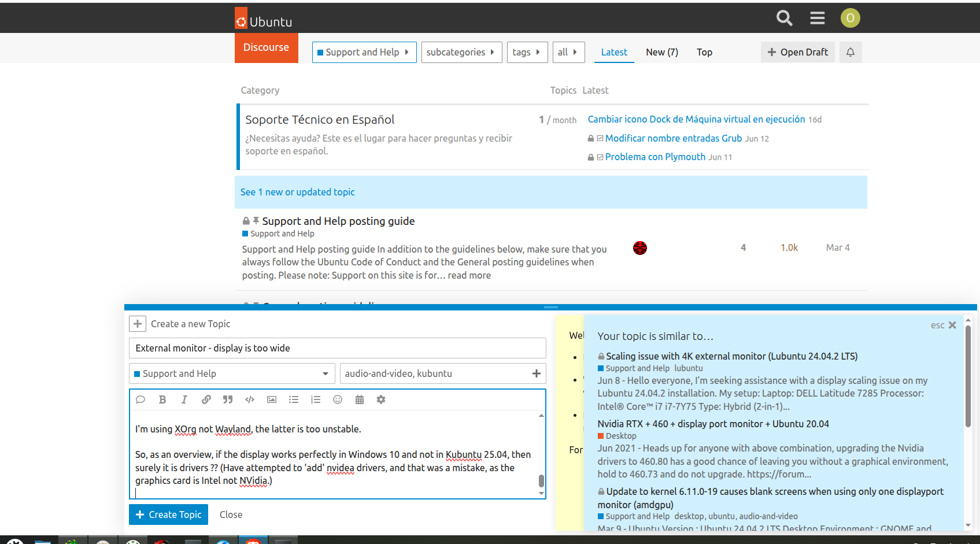Image resolution: width=980 pixels, height=544 pixels.
Task: Click the Open Draft button
Action: click(798, 52)
